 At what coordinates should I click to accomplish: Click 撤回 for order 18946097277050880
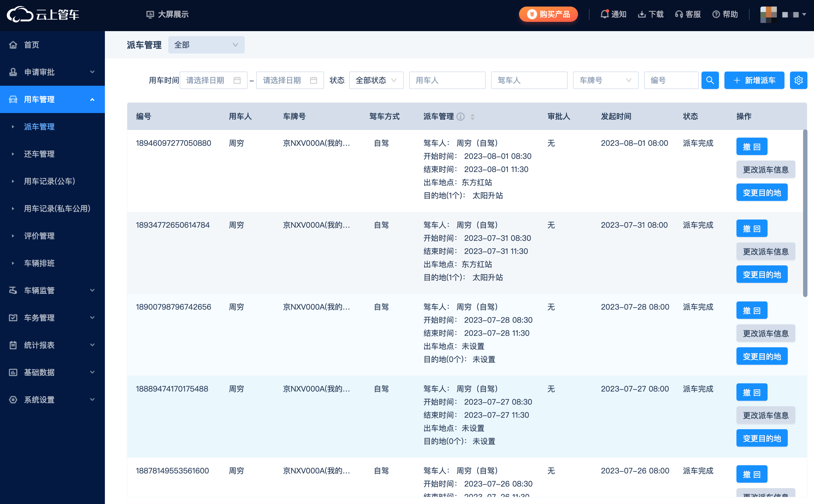tap(752, 146)
